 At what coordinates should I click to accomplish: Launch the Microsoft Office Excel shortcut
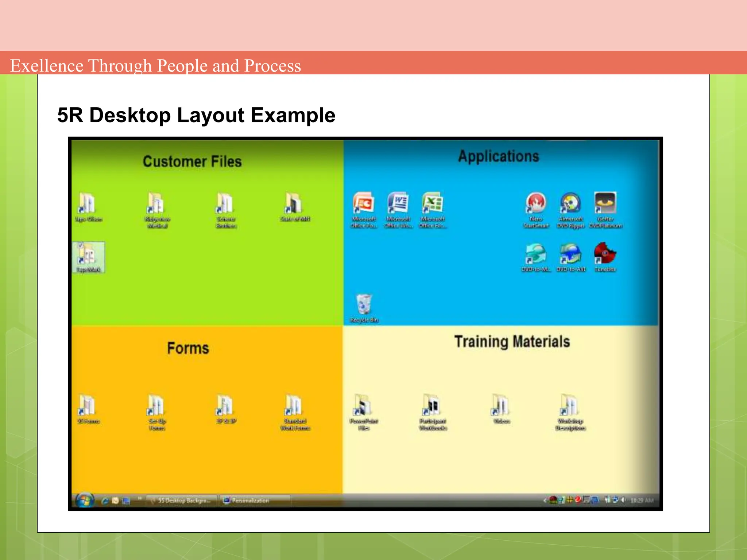click(x=432, y=203)
